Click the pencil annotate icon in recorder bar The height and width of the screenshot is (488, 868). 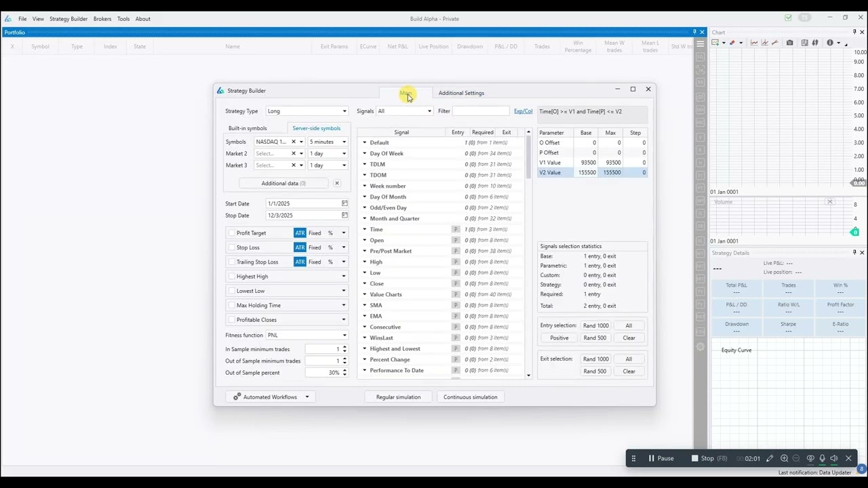pos(770,458)
